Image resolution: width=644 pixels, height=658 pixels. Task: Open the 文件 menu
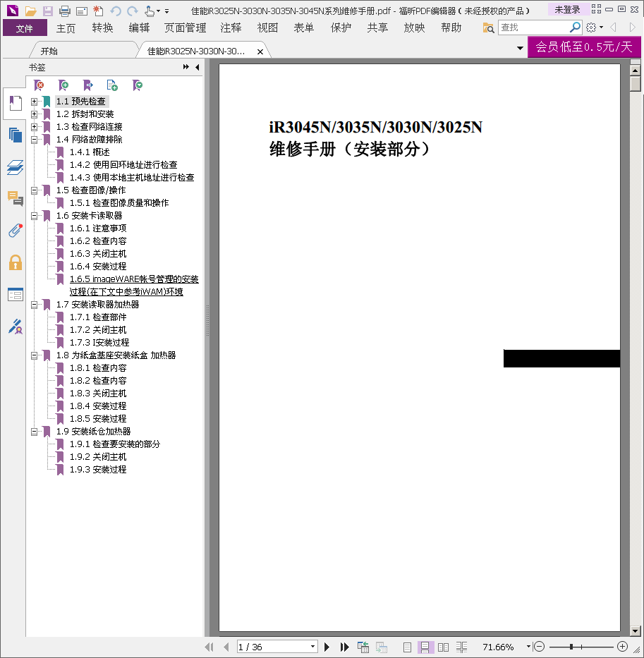25,28
